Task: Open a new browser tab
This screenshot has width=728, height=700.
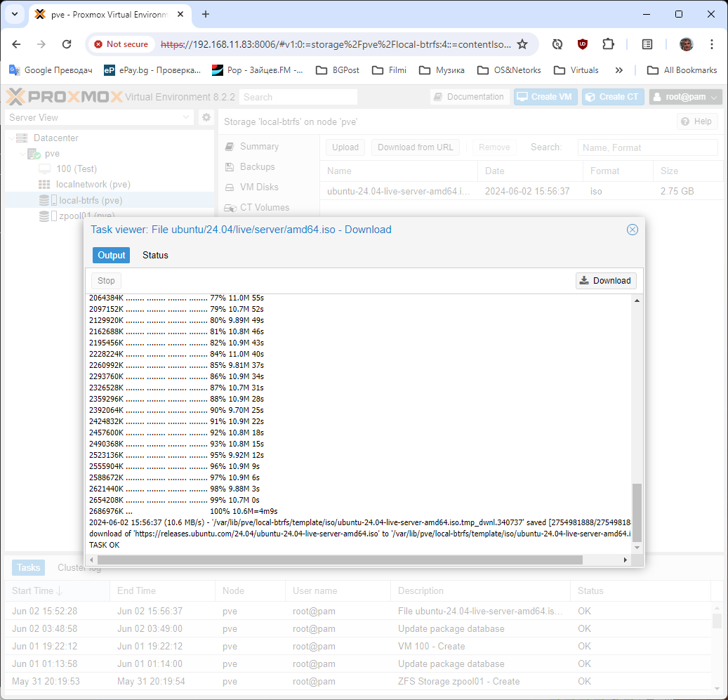Action: point(206,14)
